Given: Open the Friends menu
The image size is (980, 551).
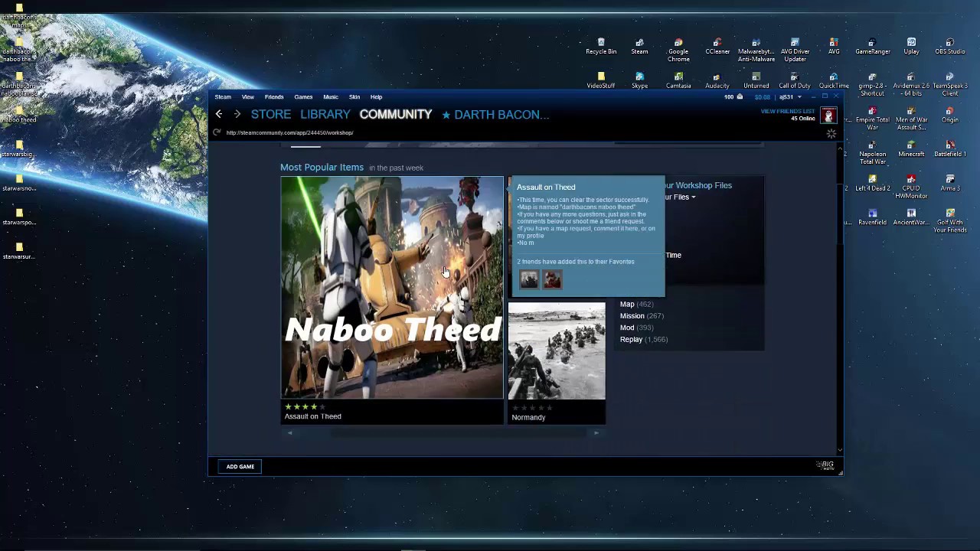Looking at the screenshot, I should [x=274, y=97].
